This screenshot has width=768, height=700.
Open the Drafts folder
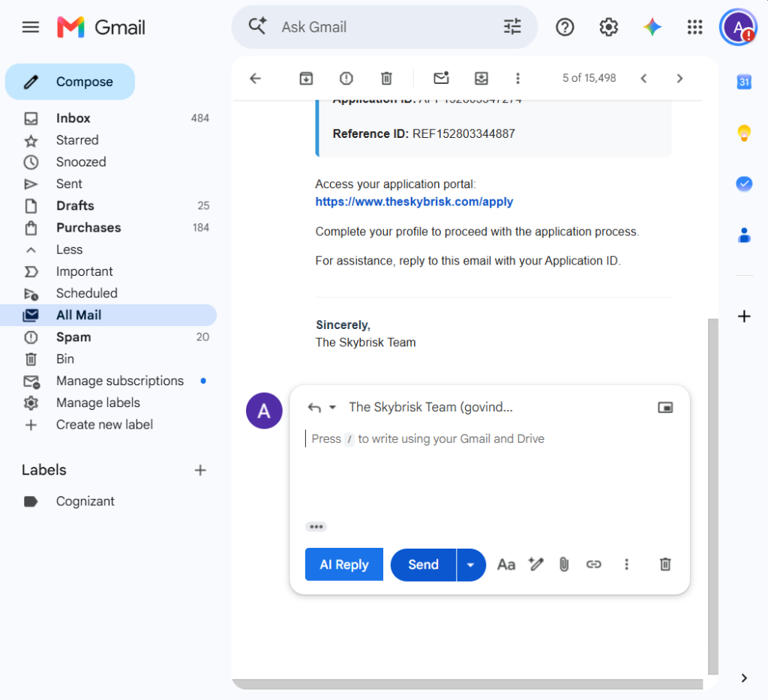[108, 205]
